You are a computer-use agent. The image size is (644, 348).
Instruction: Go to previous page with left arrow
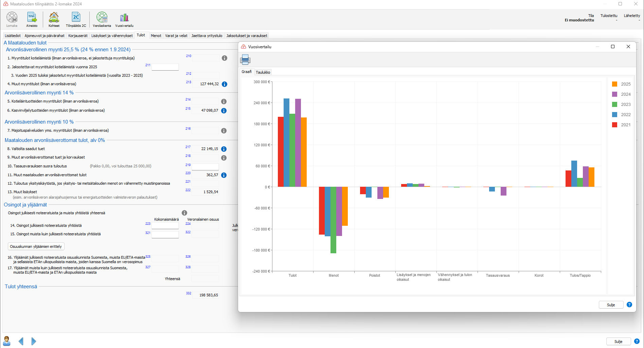21,341
